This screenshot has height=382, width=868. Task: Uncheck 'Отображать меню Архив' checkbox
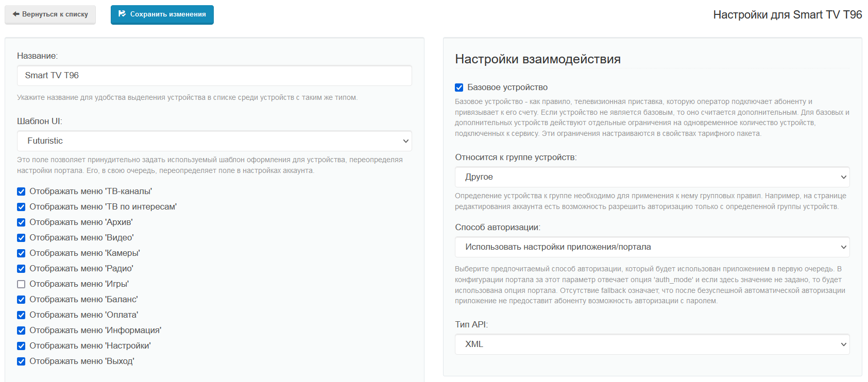tap(21, 222)
